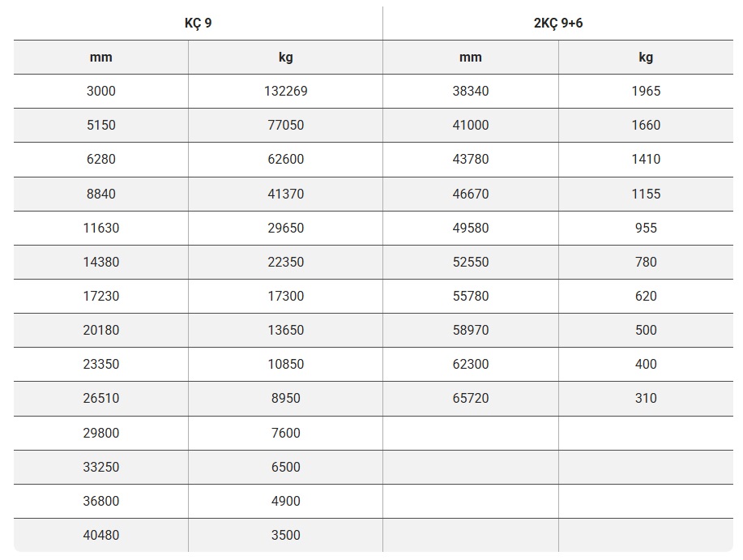Click the mm header under 2KÇ 9+6

point(470,57)
